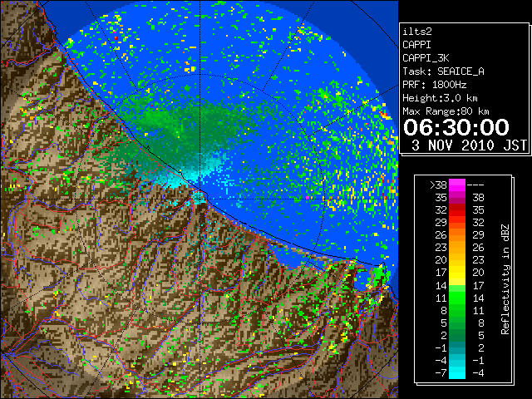This screenshot has height=399, width=532.
Task: Click the red 32 dBZ legend color
Action: 456,210
